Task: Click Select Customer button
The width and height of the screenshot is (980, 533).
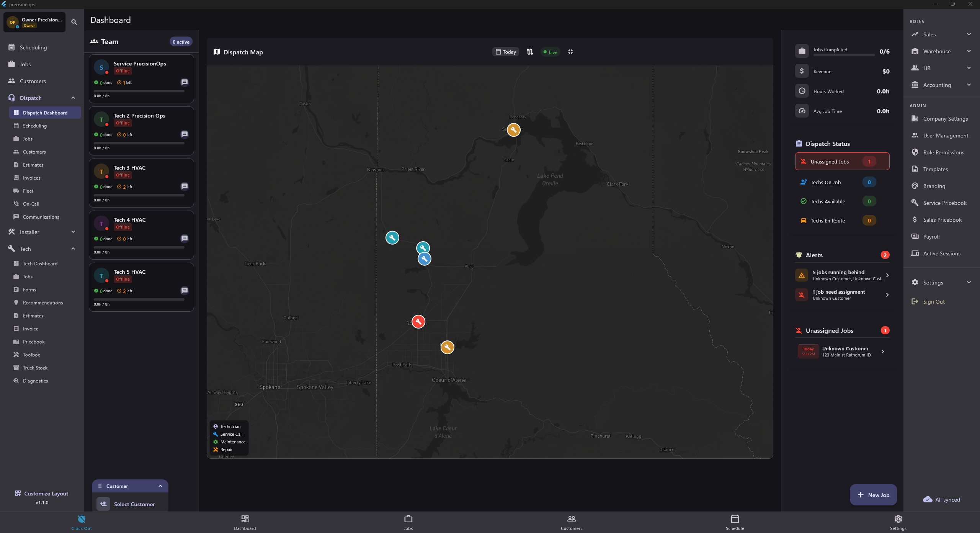Action: coord(130,504)
